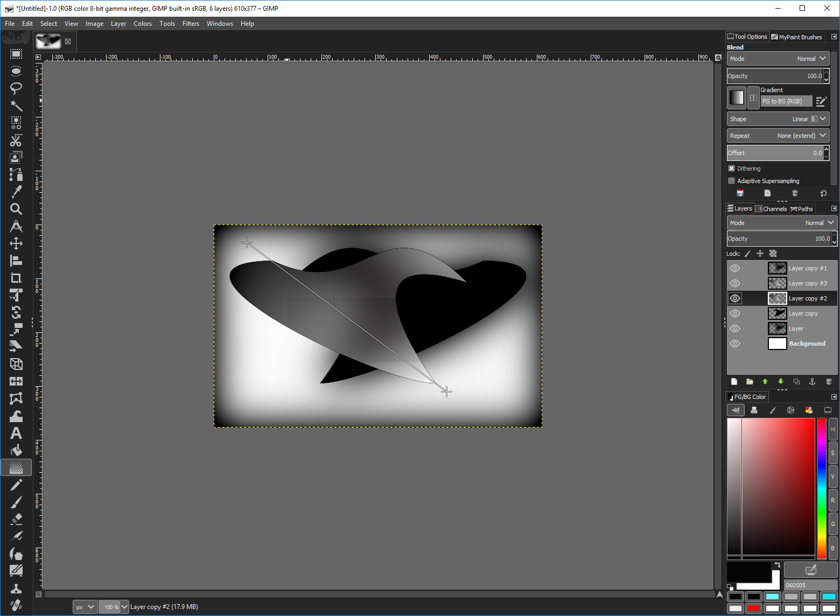
Task: Switch to the Paths tab
Action: (x=802, y=209)
